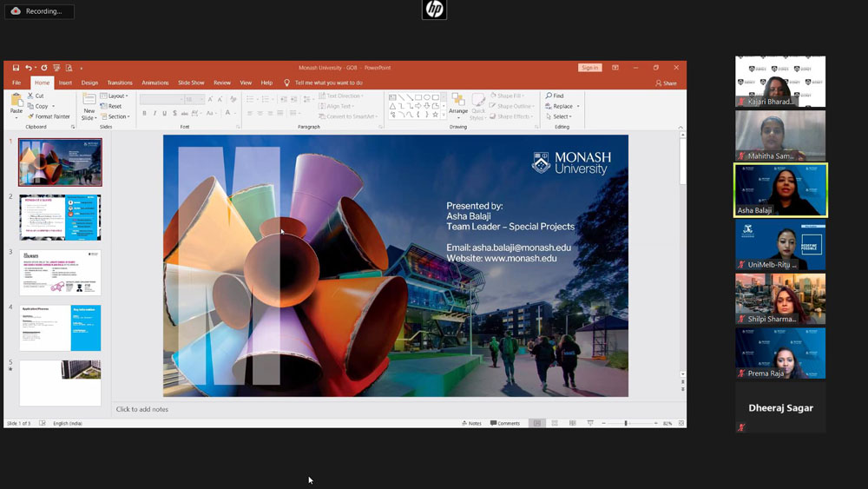Collapse the ribbon with the chevron

tap(681, 128)
